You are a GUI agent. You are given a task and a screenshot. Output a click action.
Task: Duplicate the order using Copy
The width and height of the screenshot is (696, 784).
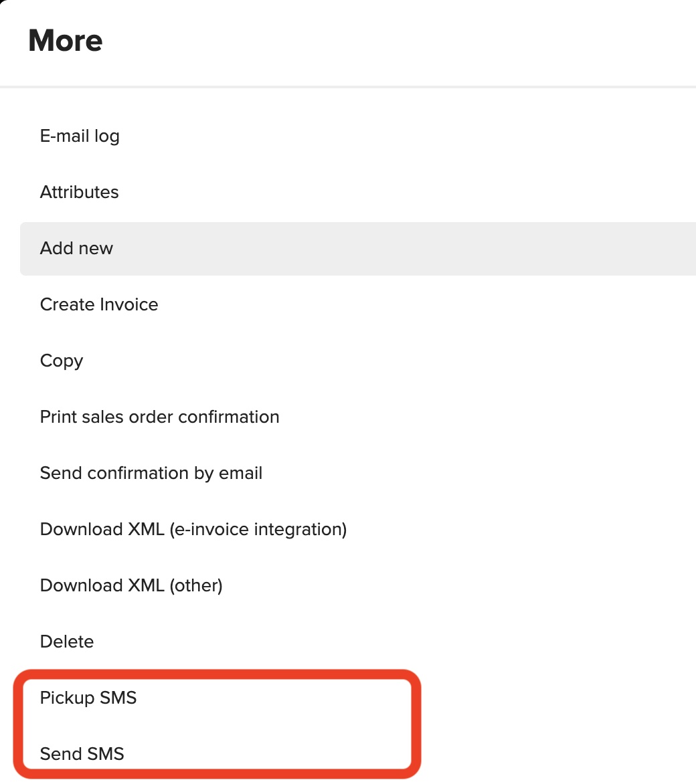coord(62,361)
